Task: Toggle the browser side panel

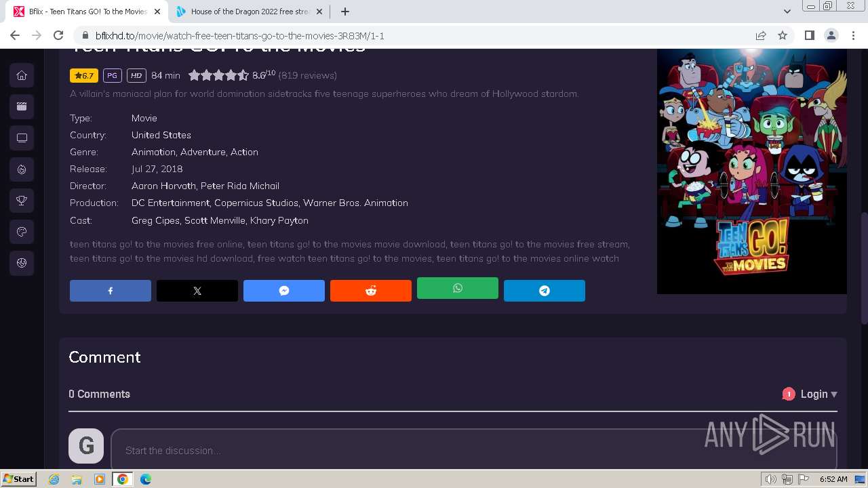Action: 809,35
